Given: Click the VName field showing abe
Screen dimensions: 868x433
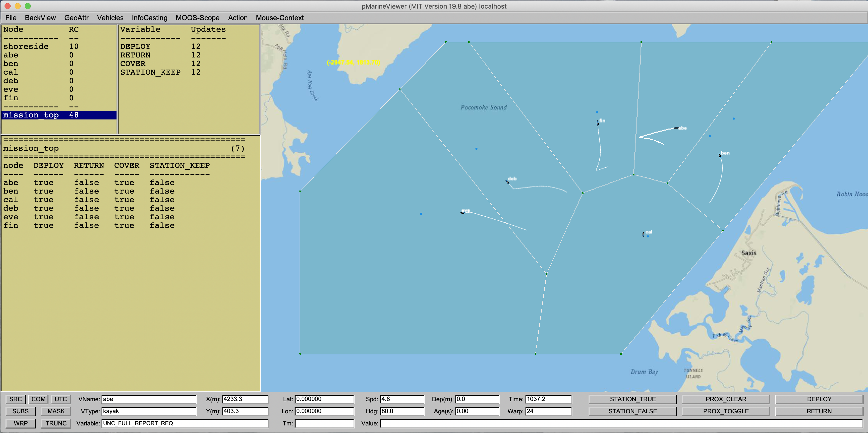Looking at the screenshot, I should (x=149, y=399).
